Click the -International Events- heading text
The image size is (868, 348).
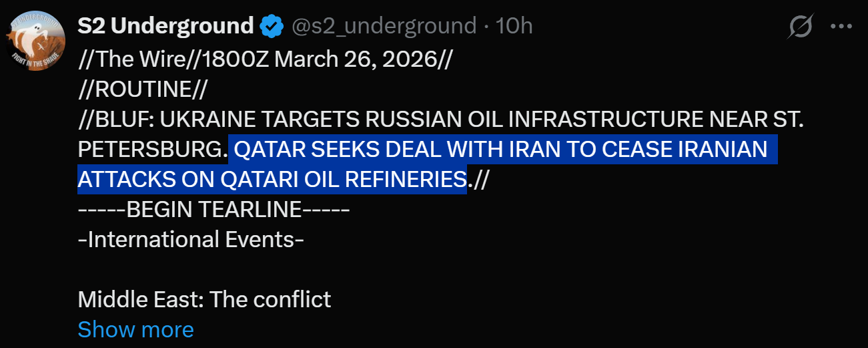(x=191, y=239)
